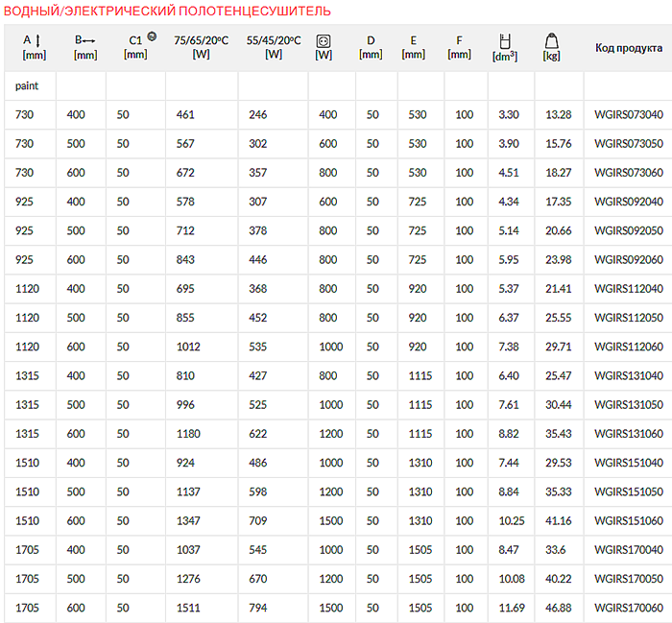Select product code WGIRS151060
The height and width of the screenshot is (623, 672).
629,520
